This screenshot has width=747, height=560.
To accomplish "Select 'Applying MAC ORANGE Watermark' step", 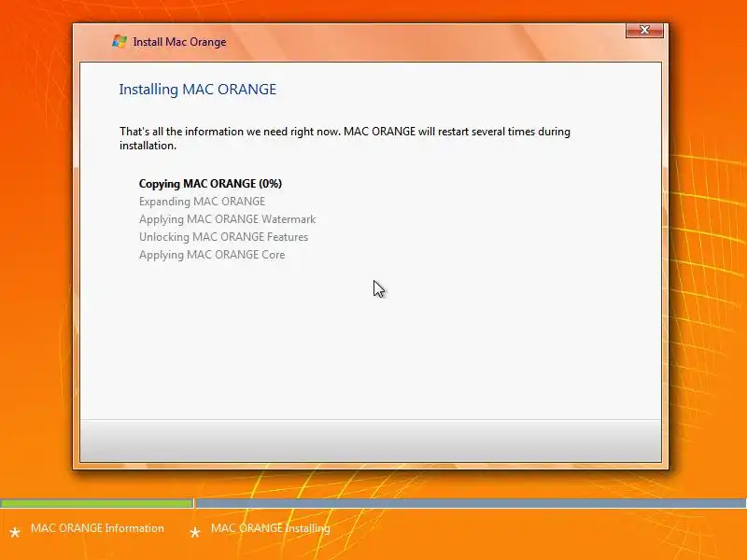I will [x=227, y=219].
